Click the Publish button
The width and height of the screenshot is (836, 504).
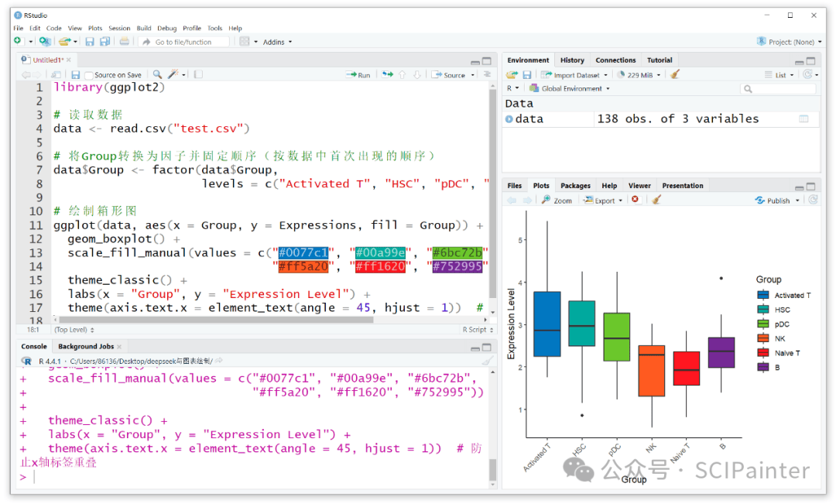(x=773, y=201)
